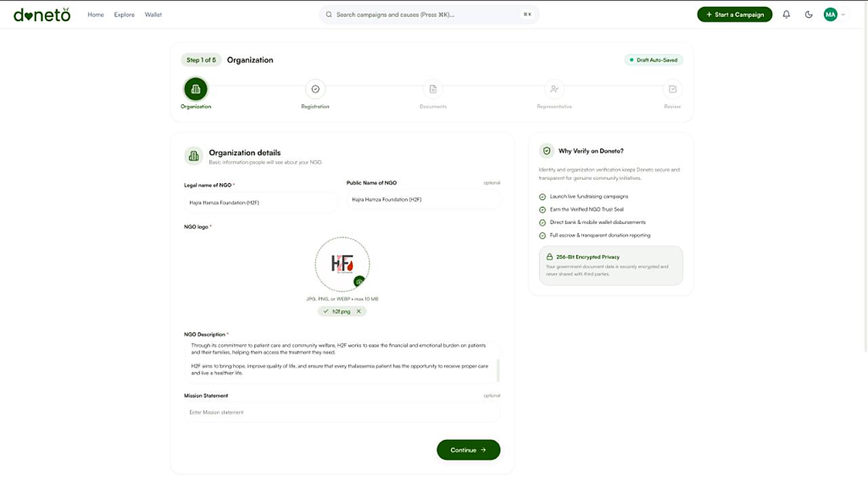Click the Draft Auto-Saved badge
This screenshot has width=868, height=495.
[654, 60]
